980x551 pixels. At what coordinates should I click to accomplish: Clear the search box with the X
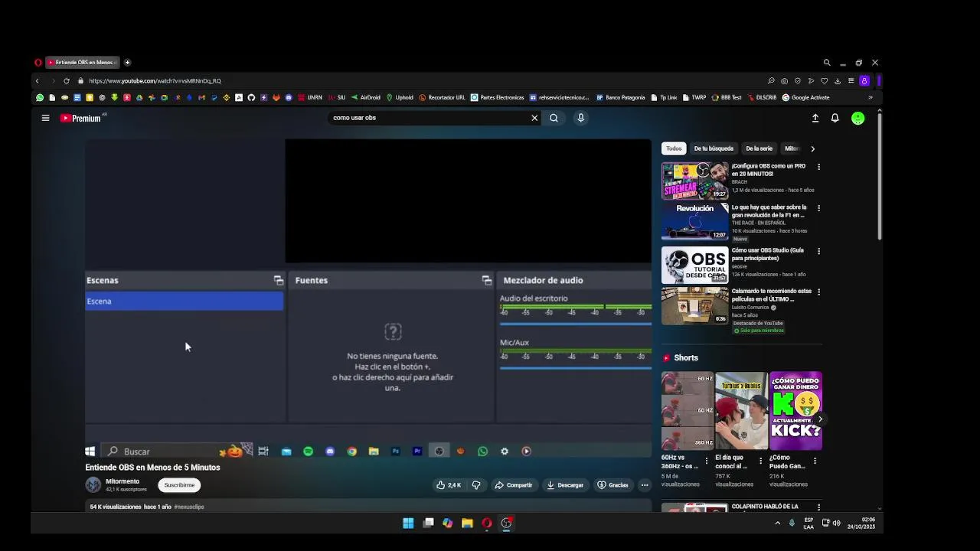tap(534, 118)
